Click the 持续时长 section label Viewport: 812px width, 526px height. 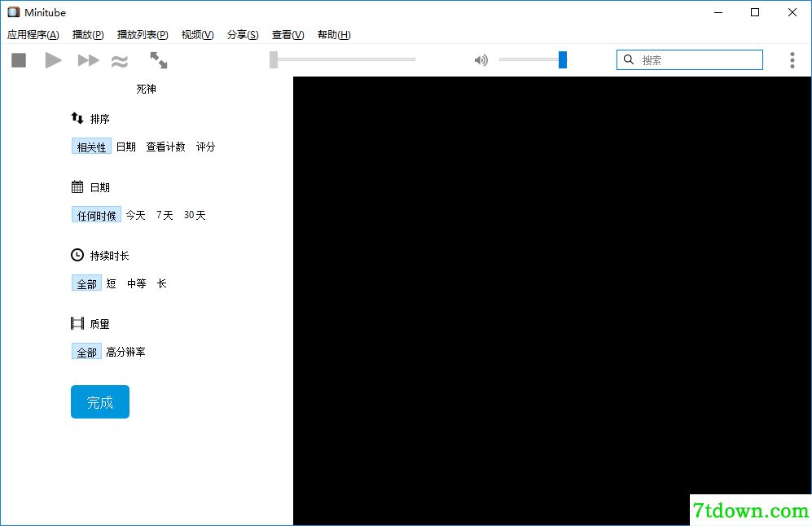click(109, 255)
